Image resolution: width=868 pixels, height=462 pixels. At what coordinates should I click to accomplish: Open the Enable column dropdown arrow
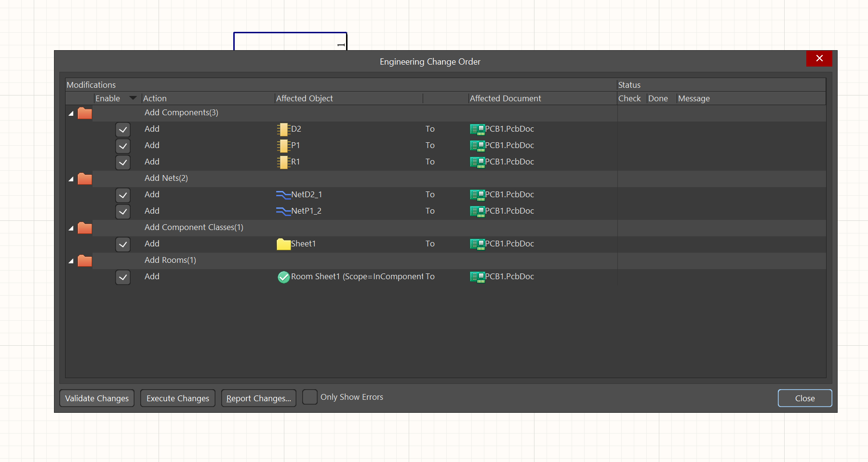click(133, 98)
